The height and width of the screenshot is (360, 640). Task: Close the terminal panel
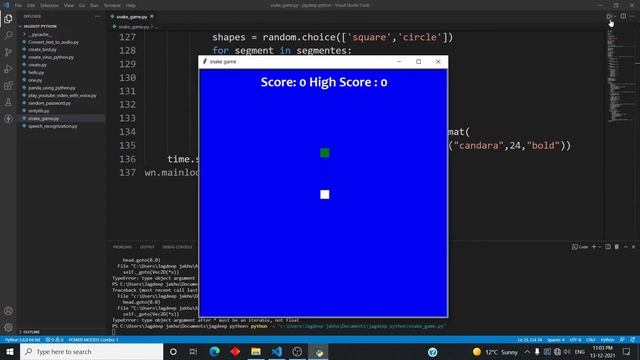(633, 247)
